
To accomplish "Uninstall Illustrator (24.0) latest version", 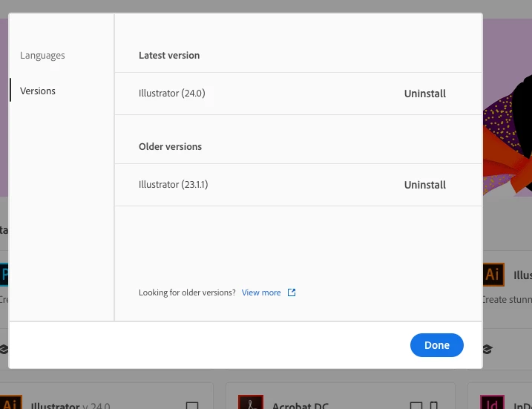I will coord(425,94).
